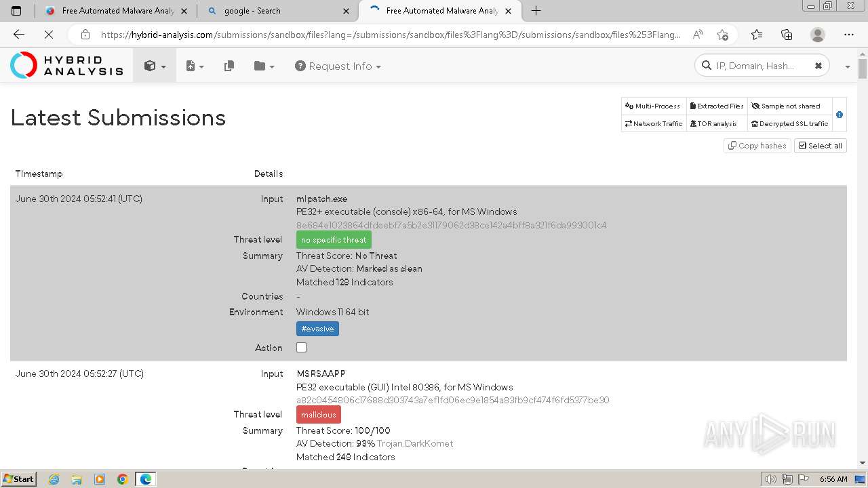This screenshot has height=488, width=868.
Task: Open File Explorer from taskbar
Action: point(77,479)
